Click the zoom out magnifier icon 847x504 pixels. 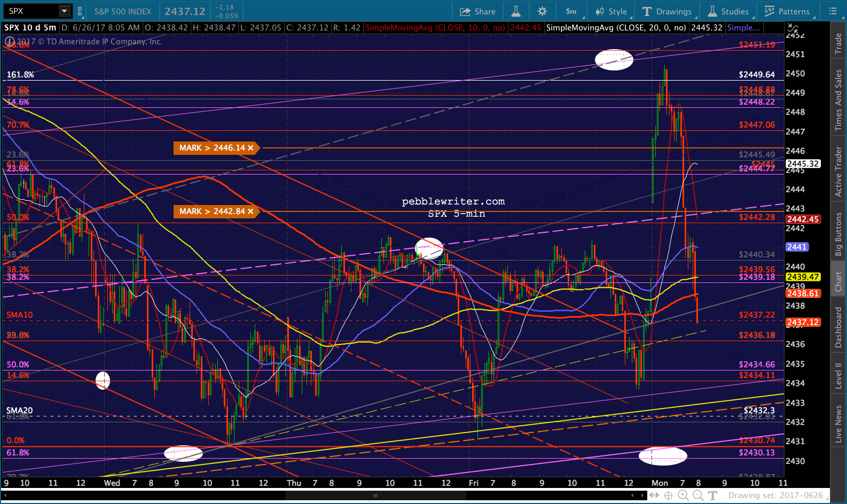(x=697, y=495)
